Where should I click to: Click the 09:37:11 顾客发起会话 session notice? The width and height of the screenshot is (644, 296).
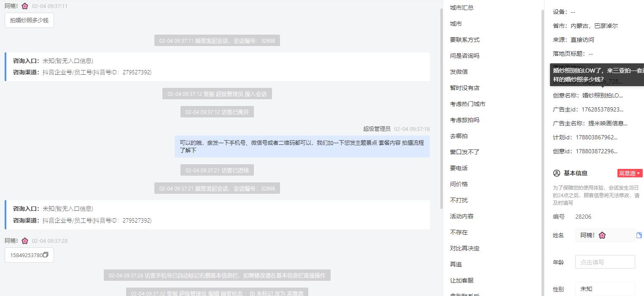(217, 41)
